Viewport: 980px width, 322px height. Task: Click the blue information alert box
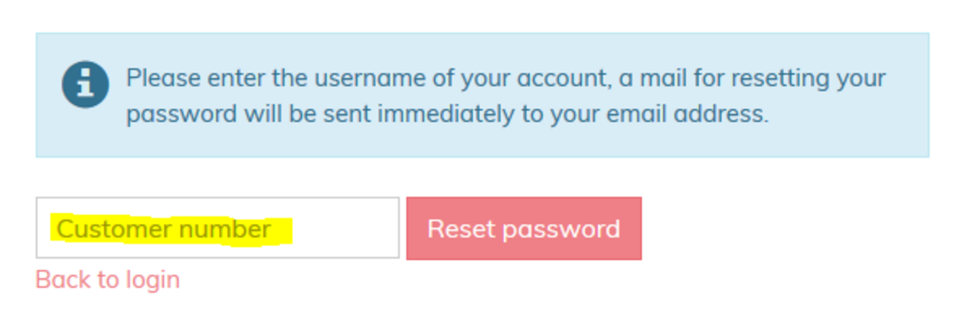[482, 95]
